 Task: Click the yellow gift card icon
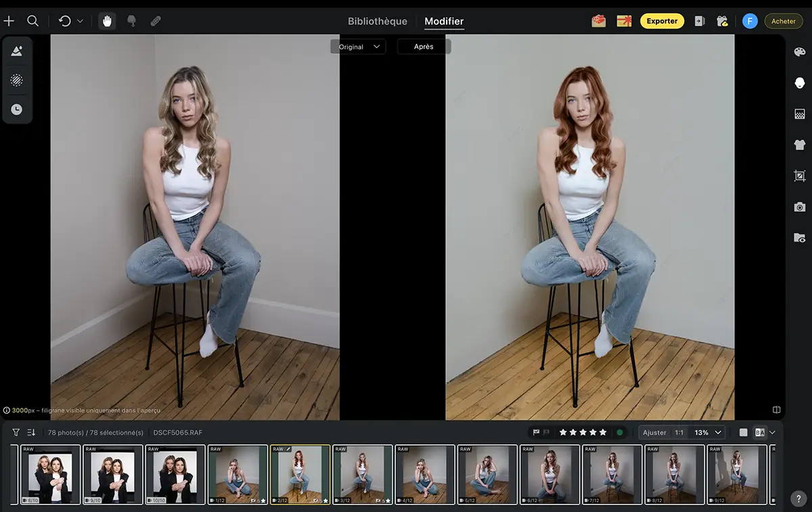(624, 21)
